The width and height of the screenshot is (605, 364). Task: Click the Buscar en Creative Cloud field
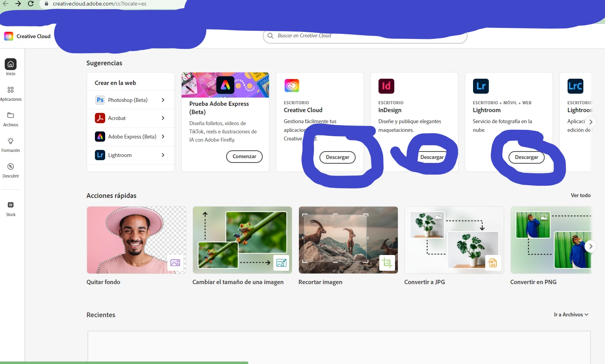(x=365, y=36)
